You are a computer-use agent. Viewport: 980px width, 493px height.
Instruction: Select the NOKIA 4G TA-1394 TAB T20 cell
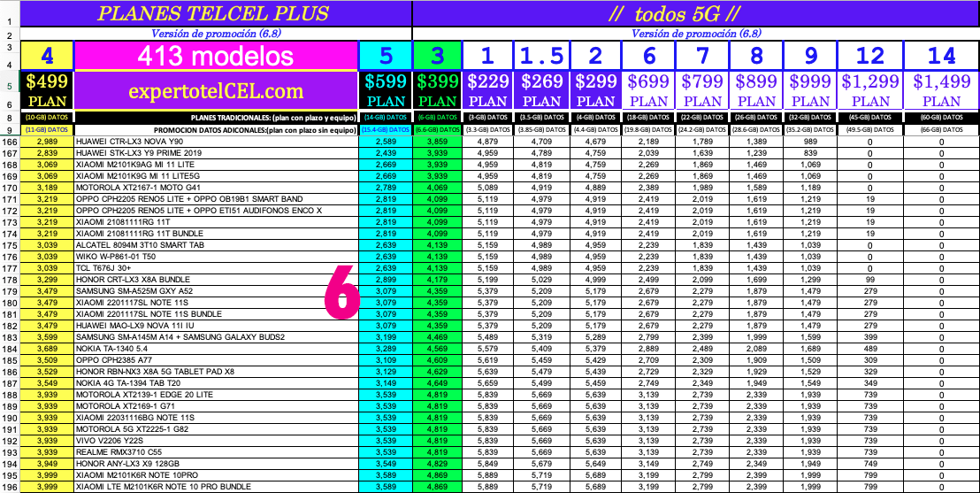pyautogui.click(x=216, y=383)
